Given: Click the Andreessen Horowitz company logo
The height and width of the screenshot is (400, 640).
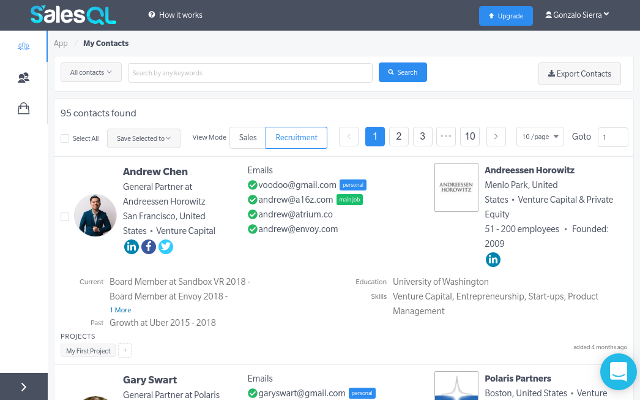Looking at the screenshot, I should [456, 187].
